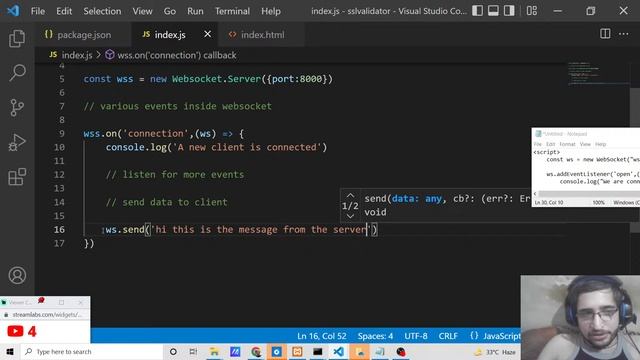Toggle the primary side bar layout icon
Image resolution: width=640 pixels, height=360 pixels.
477,11
